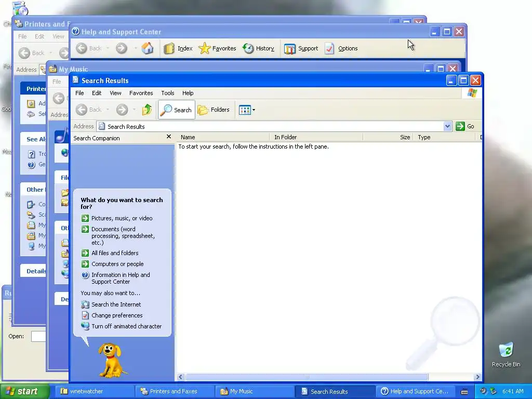Sort results by Size column header

[388, 137]
